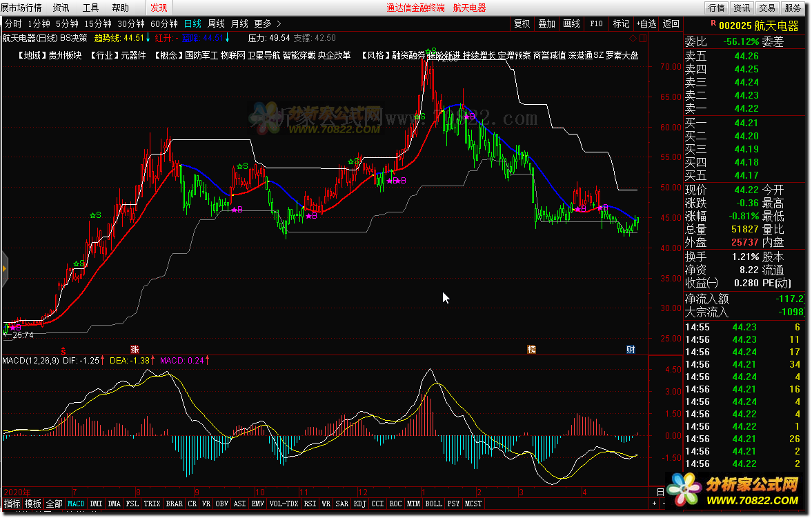Click the 日 period indicator at bottom right

pos(660,492)
